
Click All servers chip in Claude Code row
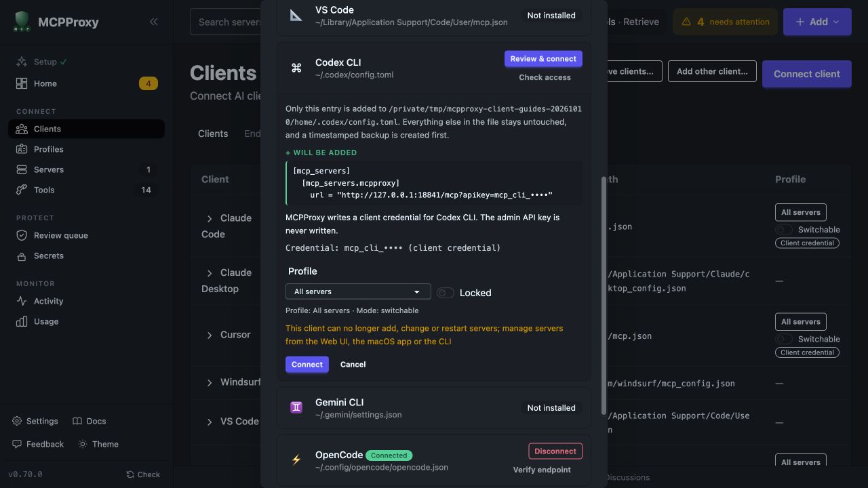(x=801, y=212)
